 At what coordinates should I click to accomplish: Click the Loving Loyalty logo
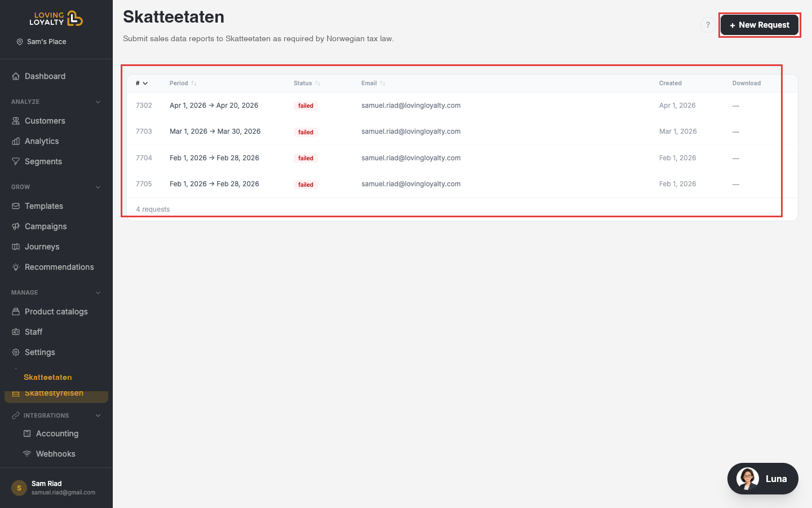(56, 19)
